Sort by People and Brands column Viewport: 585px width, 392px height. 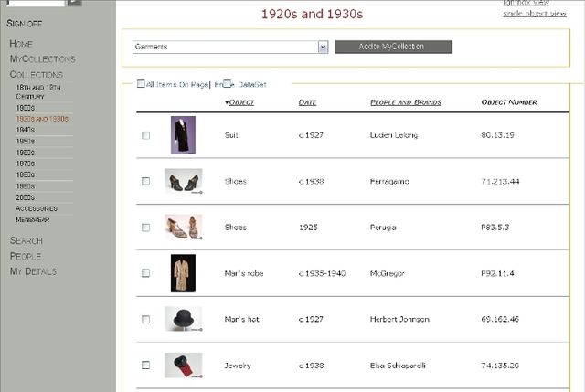point(406,102)
